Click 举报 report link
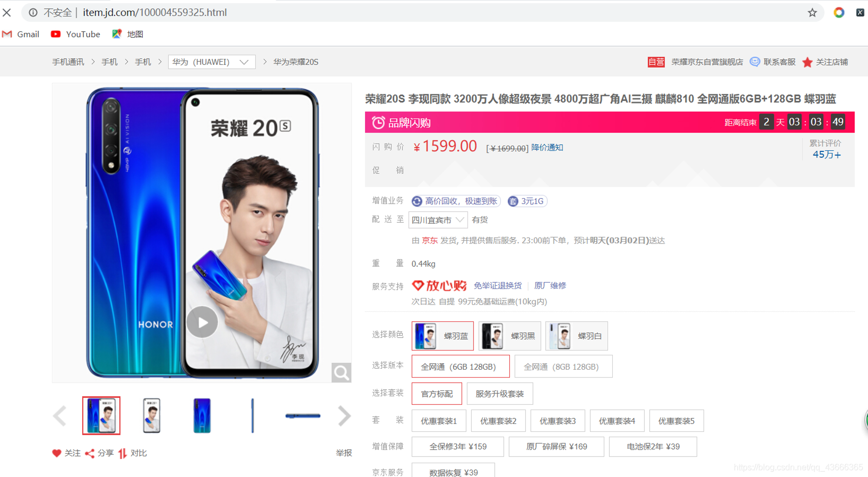Viewport: 868px width, 477px height. click(x=344, y=453)
